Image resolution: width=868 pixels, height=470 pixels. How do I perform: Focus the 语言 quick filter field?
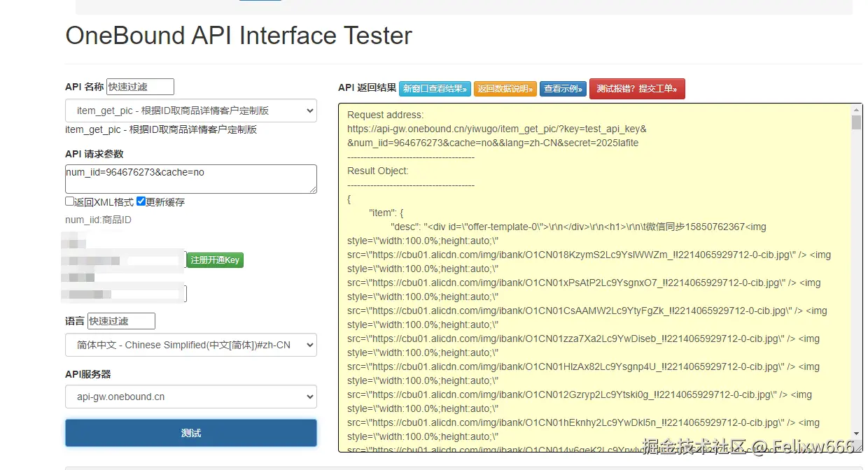(x=121, y=321)
